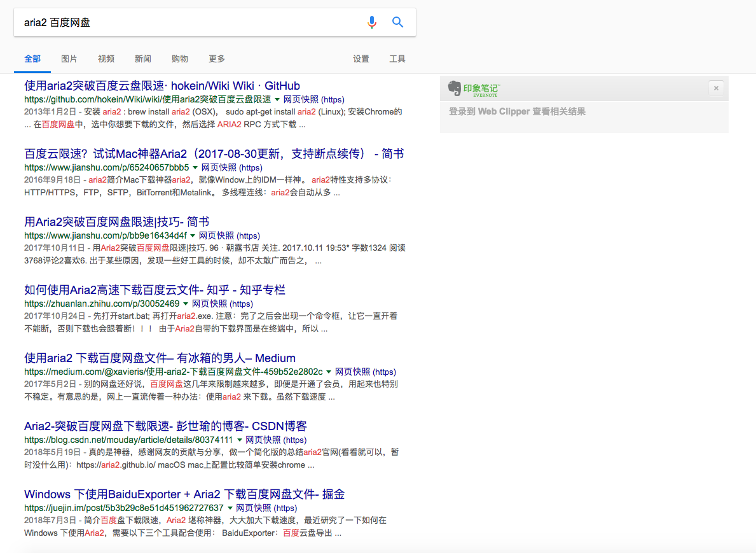Expand the arrow beside jianshu.com/p/65240657bbb5
This screenshot has height=553, width=756.
(195, 168)
